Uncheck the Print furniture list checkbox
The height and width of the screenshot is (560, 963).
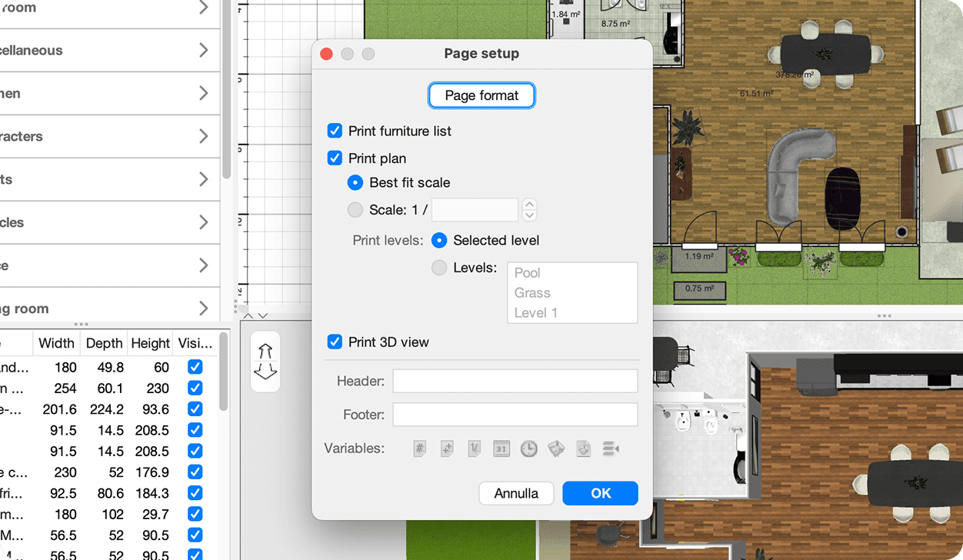(x=335, y=131)
